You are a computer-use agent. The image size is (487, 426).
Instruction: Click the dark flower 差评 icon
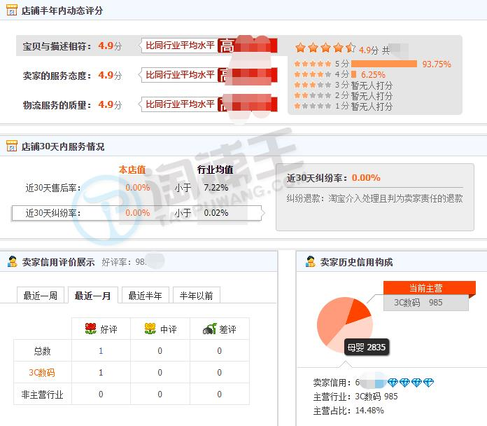click(210, 329)
